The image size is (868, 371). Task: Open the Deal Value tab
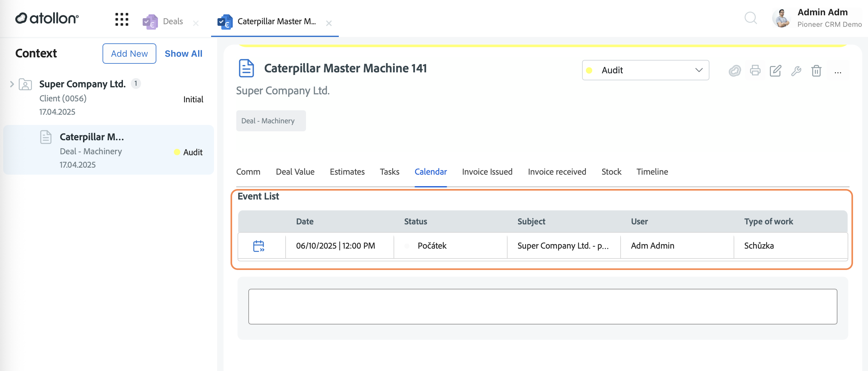295,172
